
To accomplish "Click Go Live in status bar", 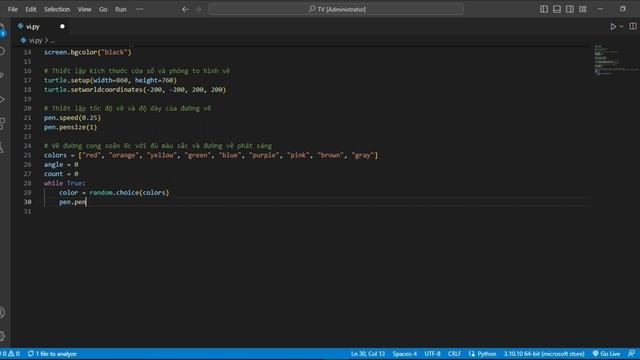I will pyautogui.click(x=607, y=354).
